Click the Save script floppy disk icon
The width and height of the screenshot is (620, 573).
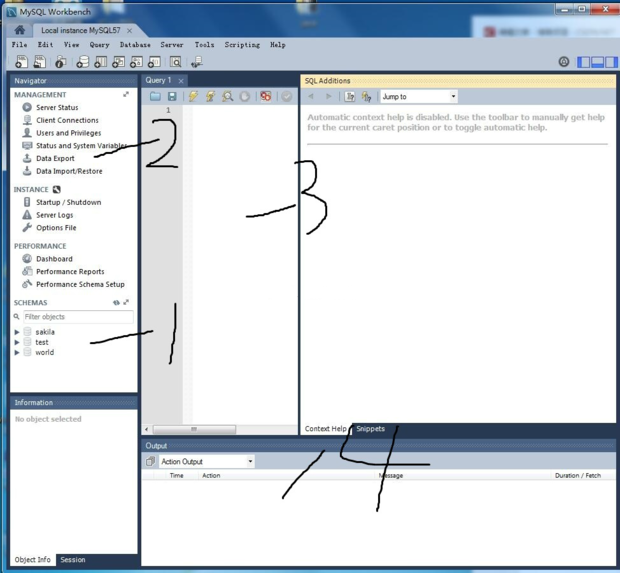pyautogui.click(x=172, y=97)
